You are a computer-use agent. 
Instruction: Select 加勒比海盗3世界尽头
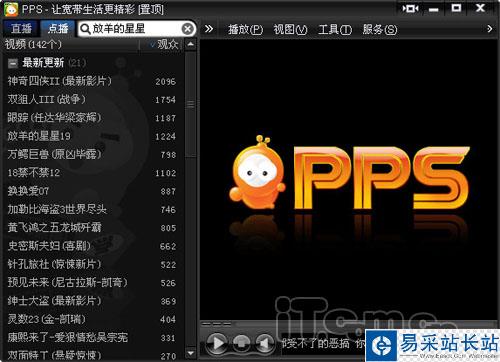pos(57,209)
